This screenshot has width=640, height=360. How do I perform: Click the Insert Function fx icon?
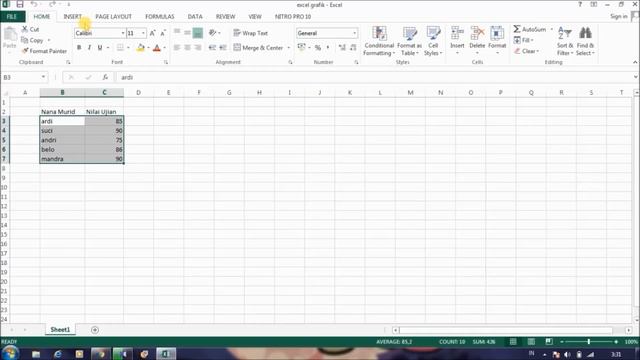pyautogui.click(x=105, y=77)
